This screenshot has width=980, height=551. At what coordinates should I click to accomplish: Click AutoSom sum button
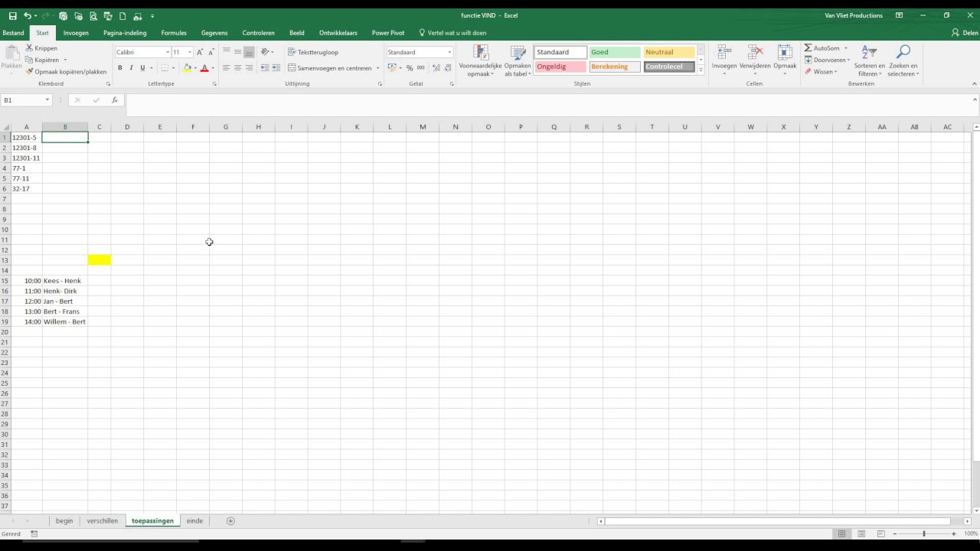822,48
